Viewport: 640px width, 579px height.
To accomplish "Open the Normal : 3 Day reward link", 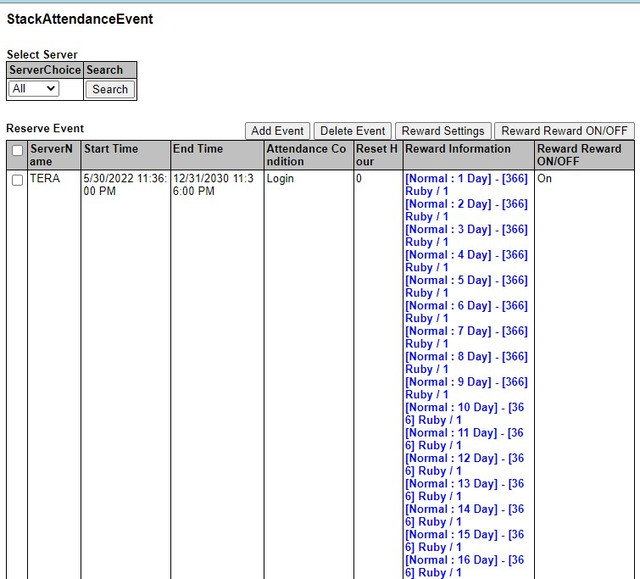I will (466, 235).
